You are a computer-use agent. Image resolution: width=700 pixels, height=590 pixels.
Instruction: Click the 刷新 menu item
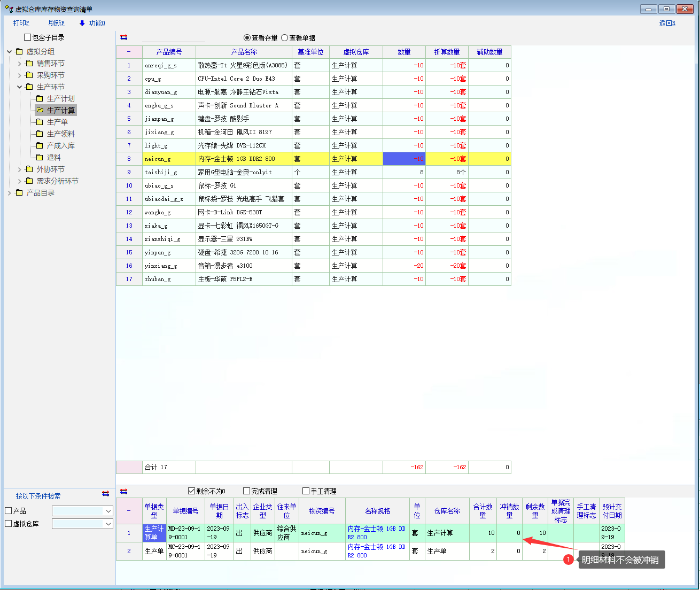tap(56, 23)
